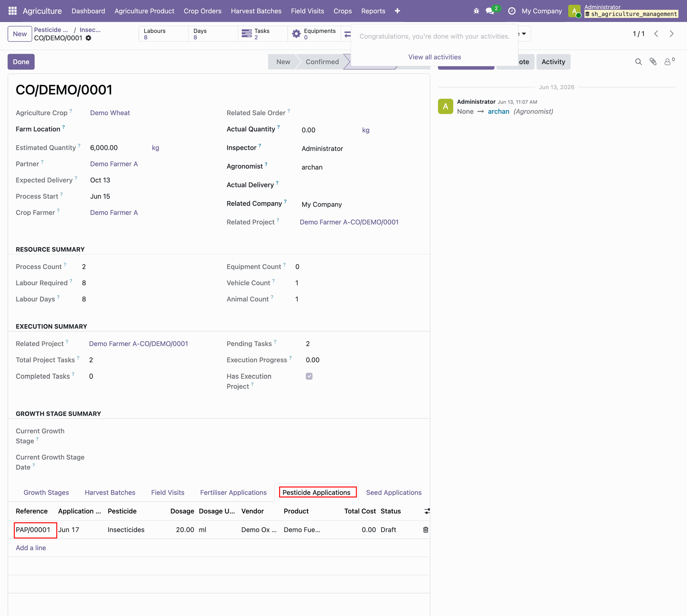The height and width of the screenshot is (616, 687).
Task: Open the My Company switcher
Action: point(542,11)
